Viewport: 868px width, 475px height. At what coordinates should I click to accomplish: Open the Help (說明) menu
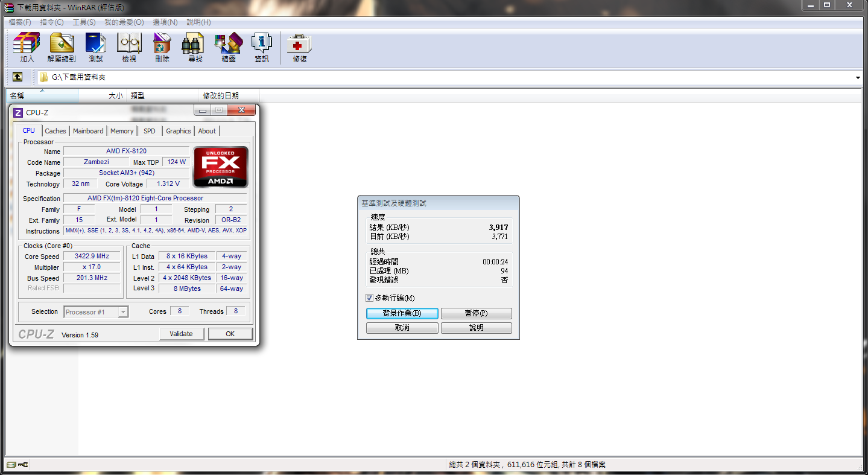(x=198, y=22)
